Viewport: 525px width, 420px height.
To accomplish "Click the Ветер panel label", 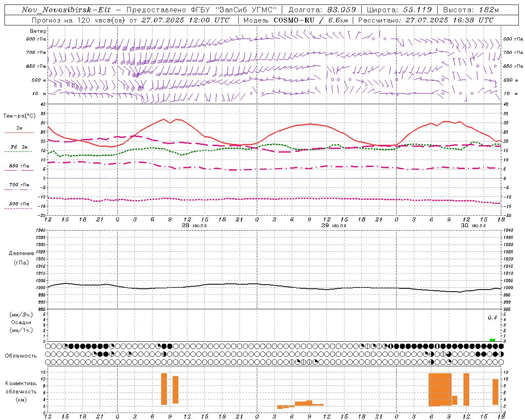I will [x=38, y=31].
